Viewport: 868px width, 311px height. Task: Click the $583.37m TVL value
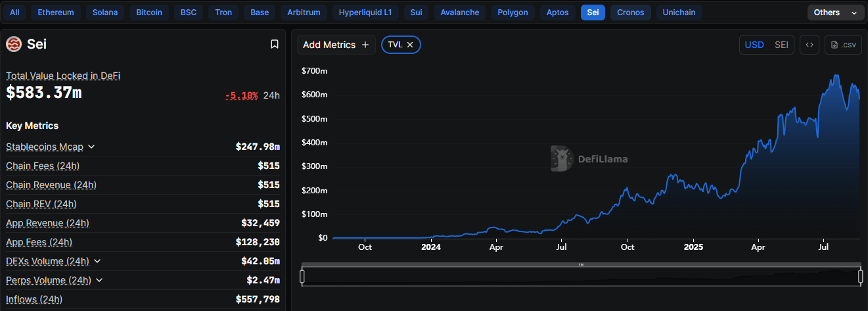click(44, 93)
